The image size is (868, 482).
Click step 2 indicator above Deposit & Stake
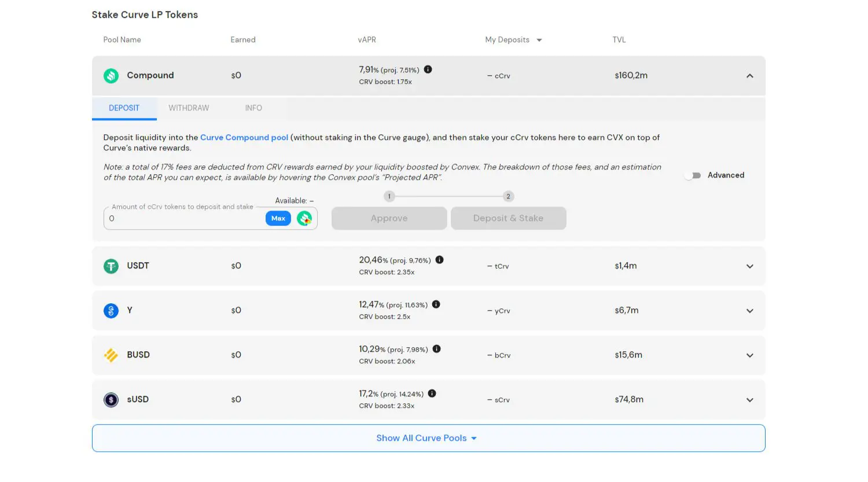[x=508, y=197]
